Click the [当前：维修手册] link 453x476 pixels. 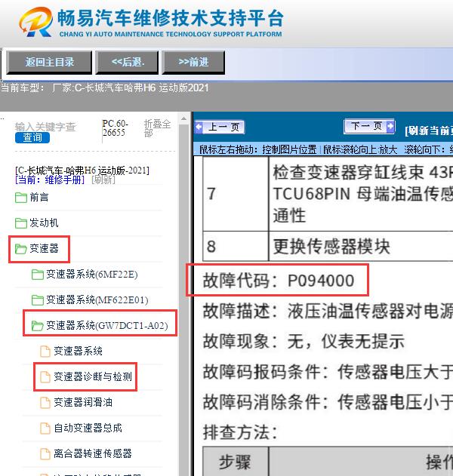click(x=50, y=180)
